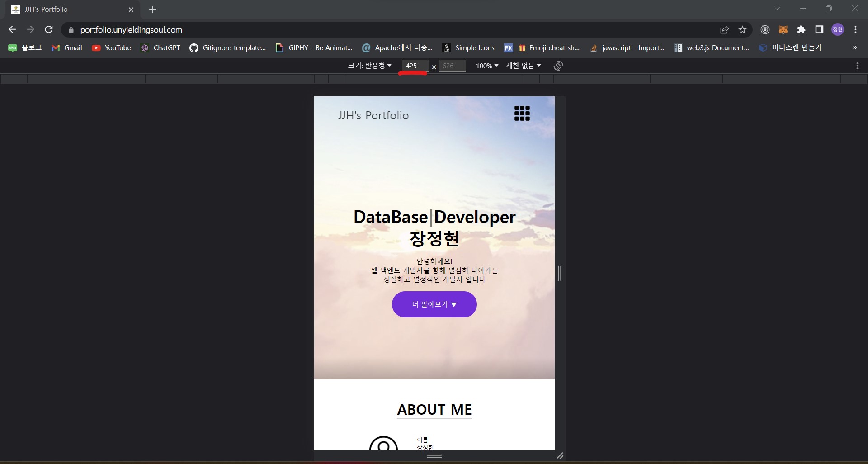Click the 더 알아보기 button
The image size is (868, 464).
(x=434, y=304)
